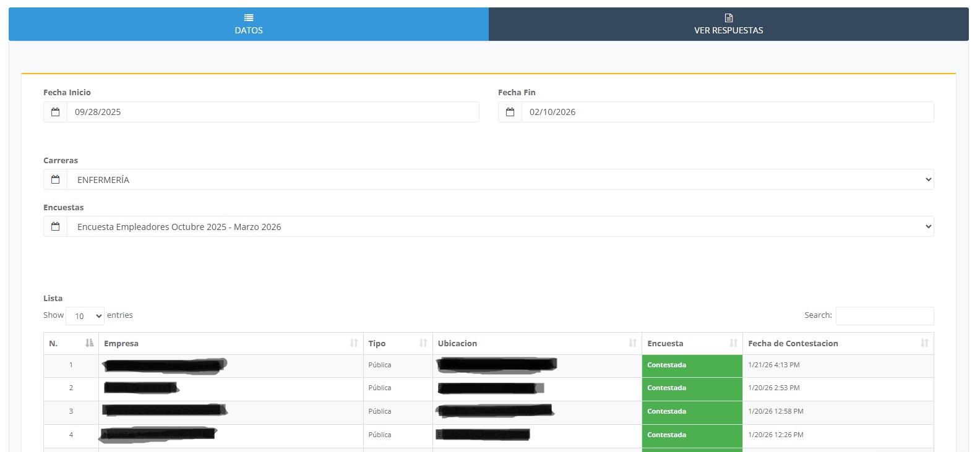
Task: Click row number 3 cell
Action: coord(71,412)
